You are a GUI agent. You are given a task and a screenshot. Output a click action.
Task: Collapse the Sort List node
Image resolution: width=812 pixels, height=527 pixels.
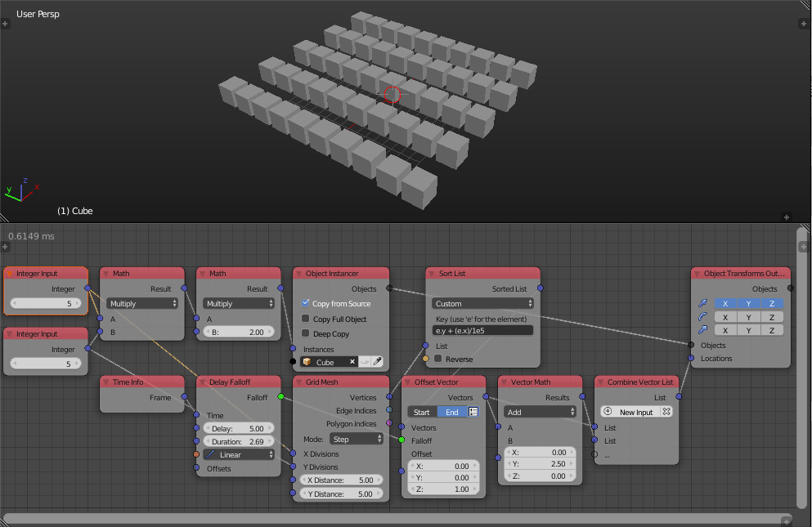coord(432,274)
